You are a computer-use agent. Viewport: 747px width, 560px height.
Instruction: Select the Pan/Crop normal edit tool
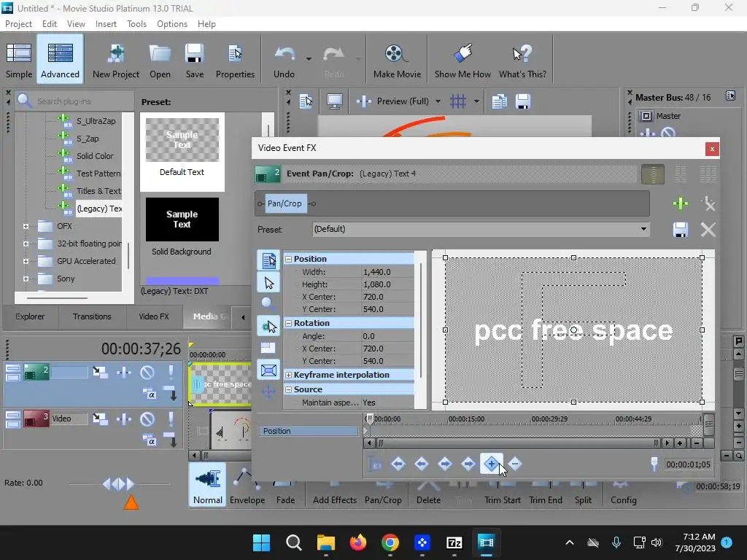[x=268, y=284]
